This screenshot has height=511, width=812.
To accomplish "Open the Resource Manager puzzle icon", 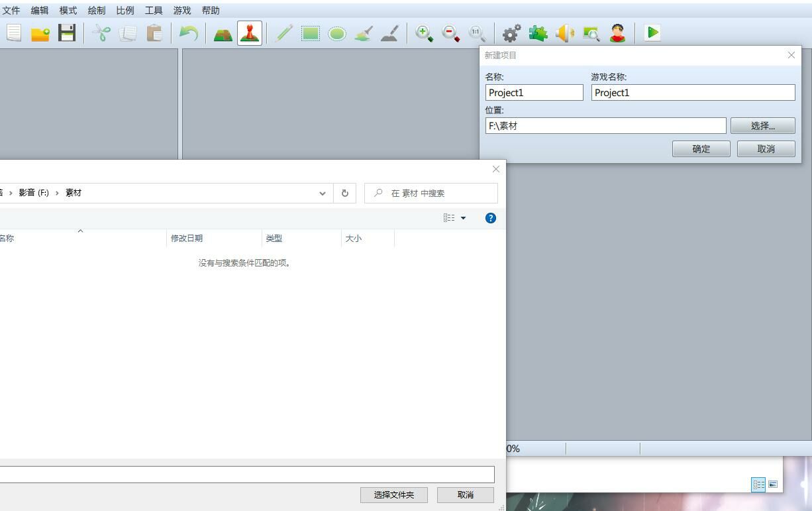I will coord(538,33).
